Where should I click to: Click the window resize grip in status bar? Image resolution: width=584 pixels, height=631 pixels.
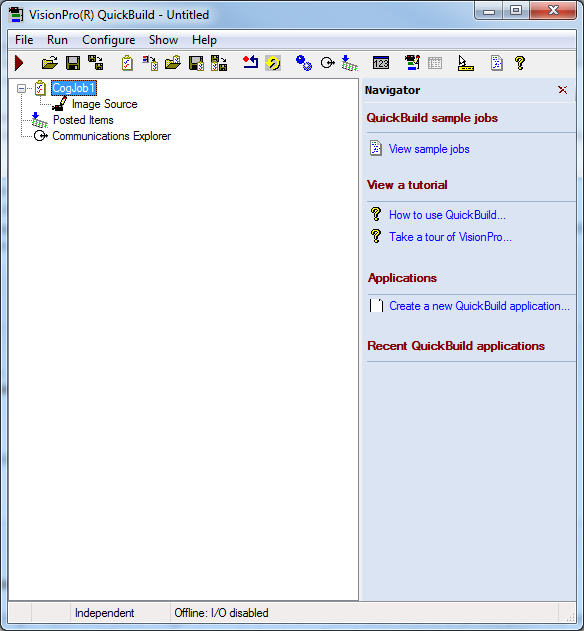tap(570, 616)
